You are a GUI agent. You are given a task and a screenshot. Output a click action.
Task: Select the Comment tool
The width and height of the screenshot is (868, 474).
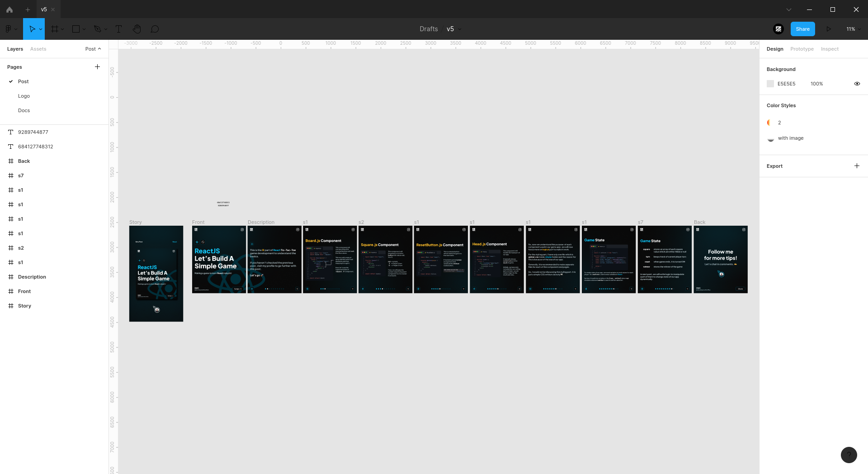click(155, 29)
